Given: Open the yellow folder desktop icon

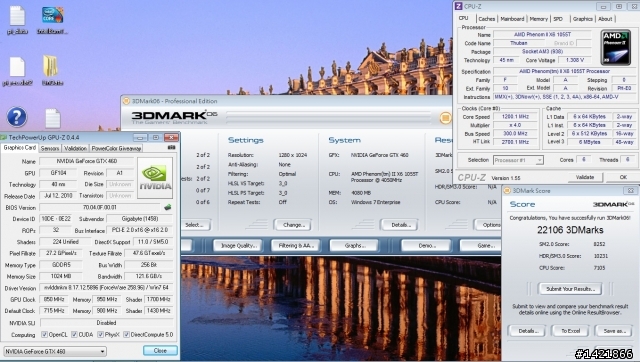Looking at the screenshot, I should click(51, 66).
